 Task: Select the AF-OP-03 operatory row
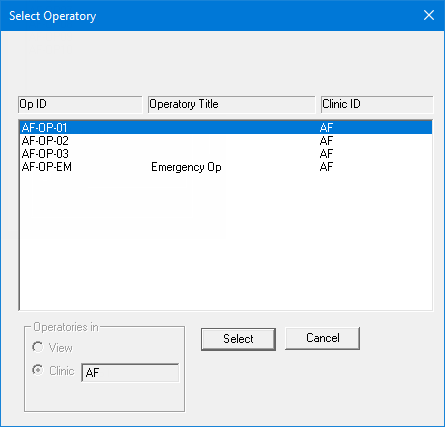coord(226,154)
